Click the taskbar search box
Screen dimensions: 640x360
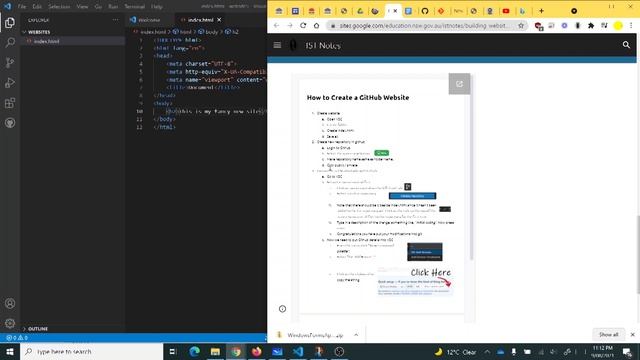click(x=91, y=351)
